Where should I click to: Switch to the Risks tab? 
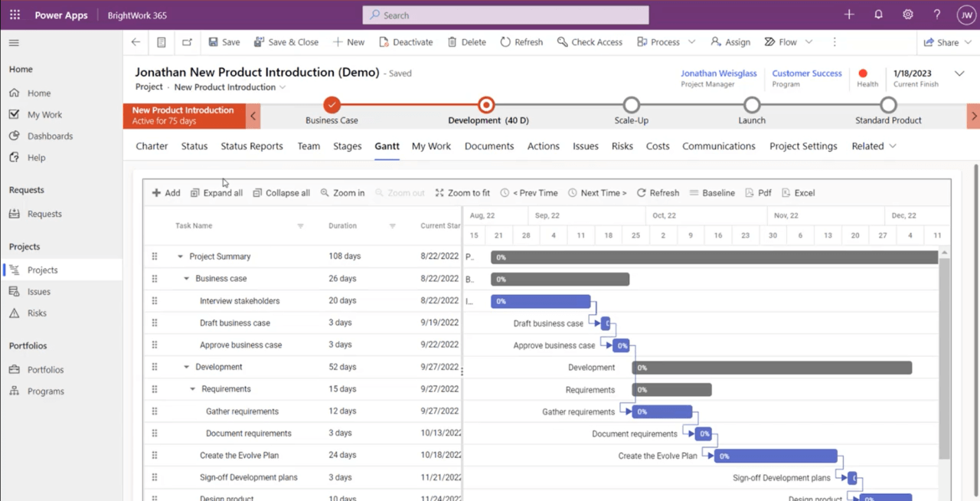[x=622, y=146]
